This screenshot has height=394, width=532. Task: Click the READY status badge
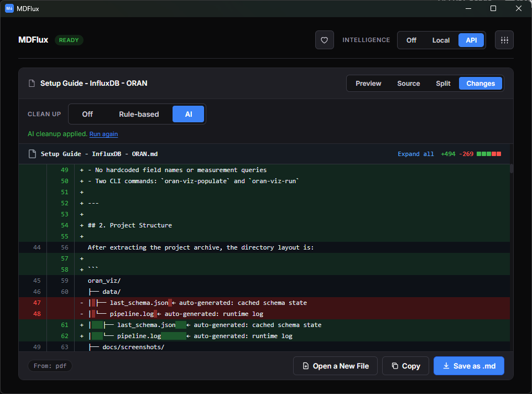click(x=69, y=40)
